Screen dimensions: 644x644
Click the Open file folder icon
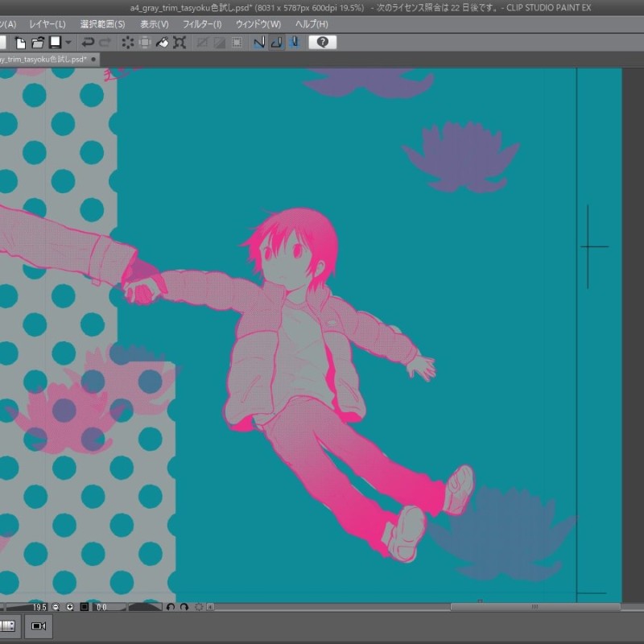click(37, 42)
